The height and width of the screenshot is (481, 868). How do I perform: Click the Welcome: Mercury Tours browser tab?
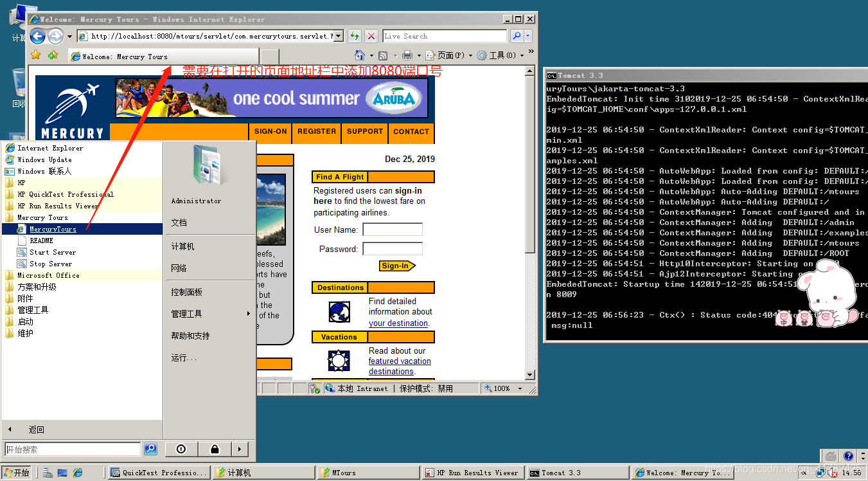(163, 57)
